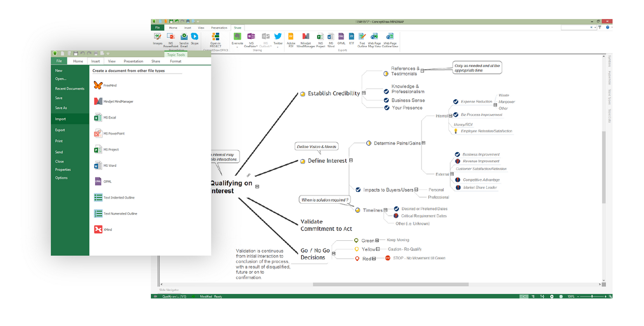Export via MS Project ribbon icon
Viewport: 644px width, 326px height.
tap(320, 36)
